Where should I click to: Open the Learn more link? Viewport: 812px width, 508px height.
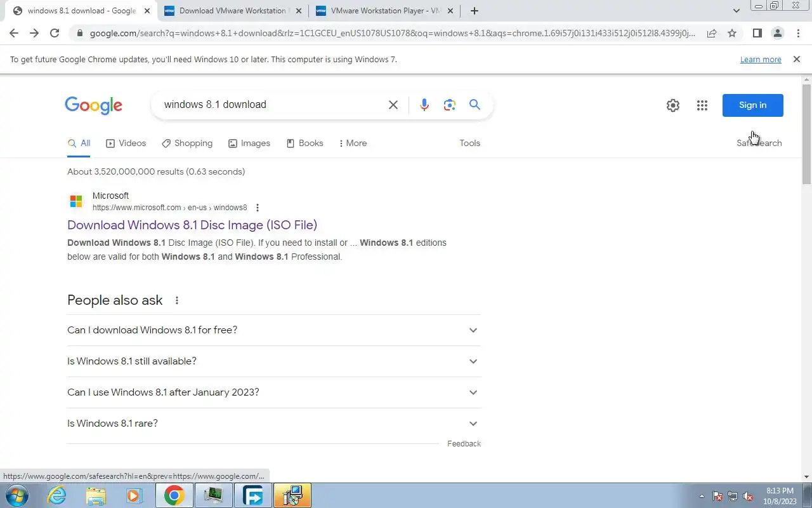(761, 60)
